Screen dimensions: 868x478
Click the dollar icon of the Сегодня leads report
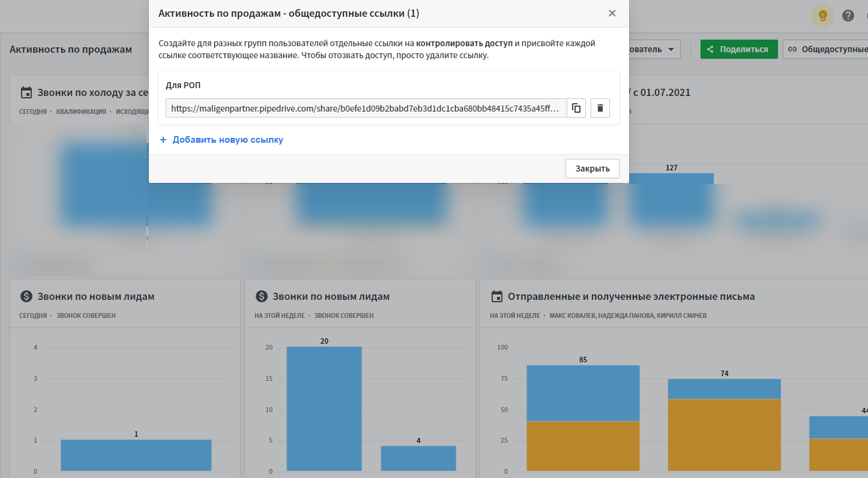click(26, 296)
